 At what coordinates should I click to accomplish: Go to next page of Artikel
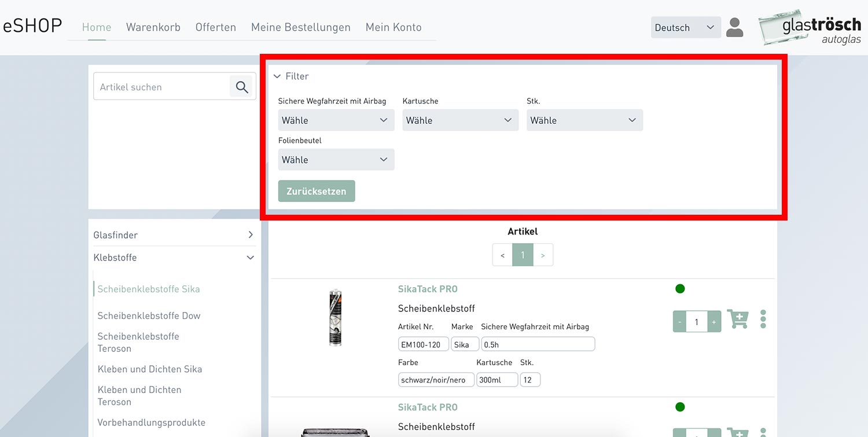point(543,255)
